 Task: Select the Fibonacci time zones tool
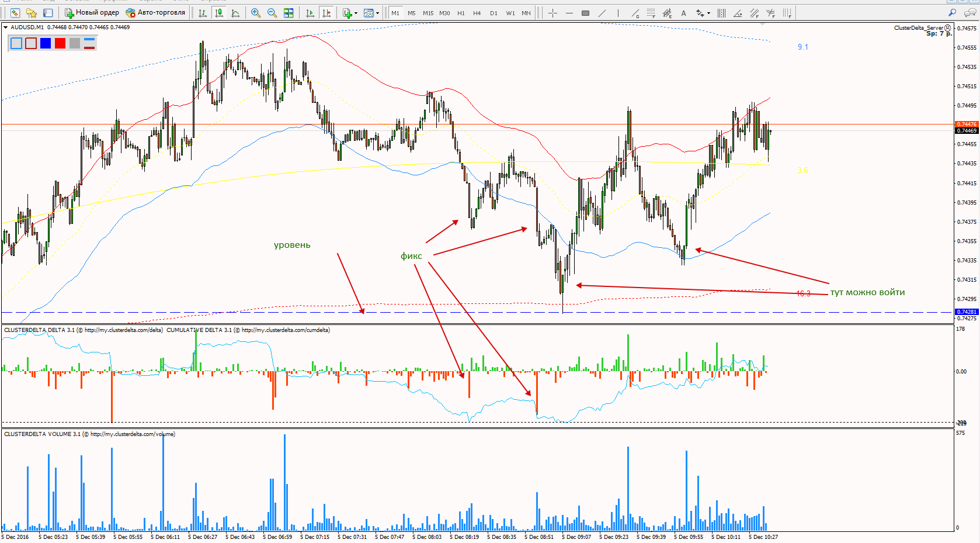click(x=787, y=12)
